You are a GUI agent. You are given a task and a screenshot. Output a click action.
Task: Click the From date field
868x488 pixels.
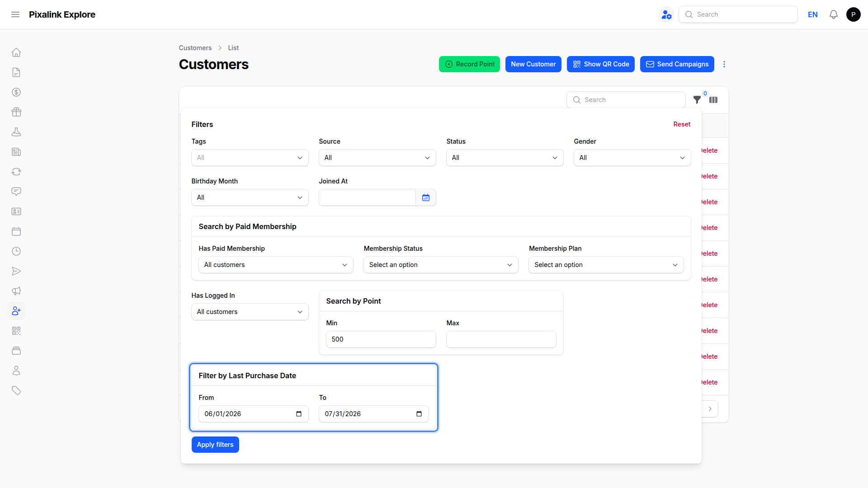254,414
